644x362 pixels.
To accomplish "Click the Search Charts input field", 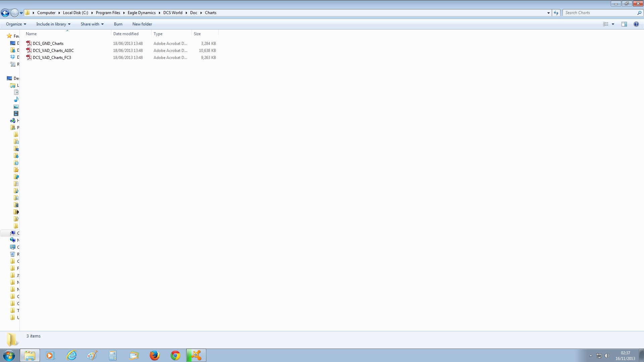I will pyautogui.click(x=599, y=13).
